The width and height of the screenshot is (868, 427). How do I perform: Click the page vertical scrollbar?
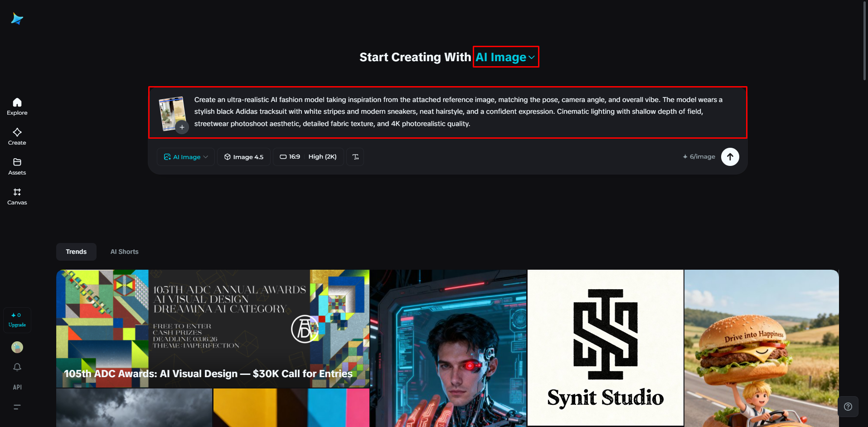point(864,41)
